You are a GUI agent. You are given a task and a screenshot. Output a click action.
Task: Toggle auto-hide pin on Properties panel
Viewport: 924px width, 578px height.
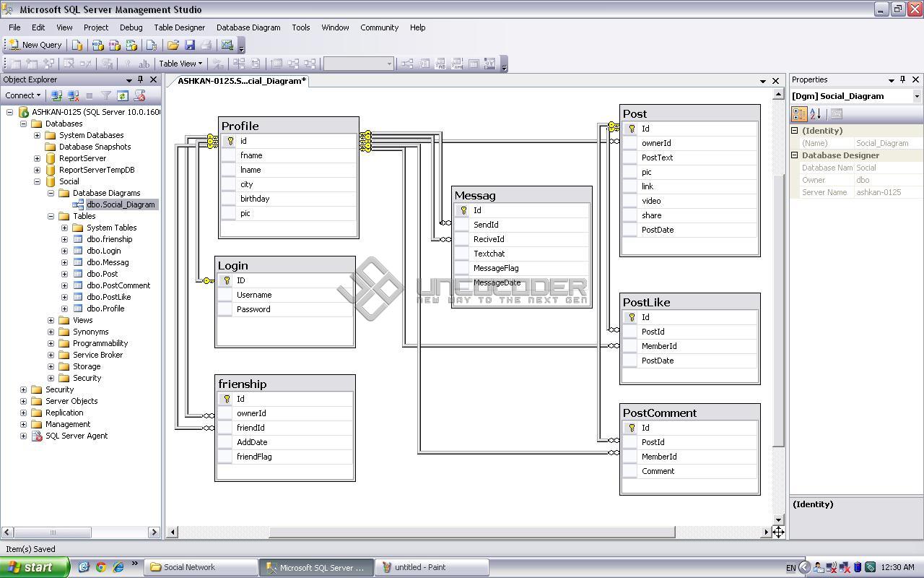(x=902, y=79)
